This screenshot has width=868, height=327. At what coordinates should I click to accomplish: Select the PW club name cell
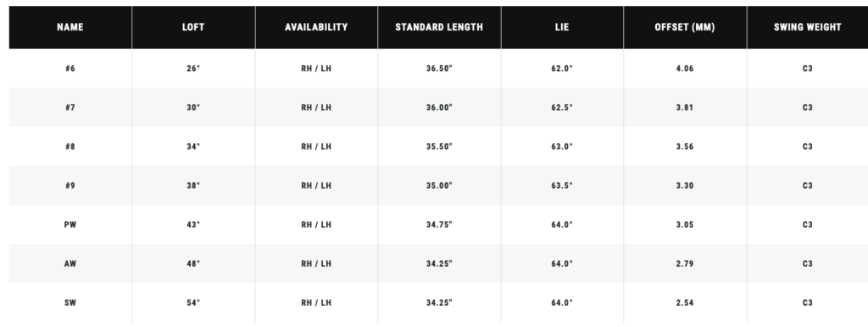70,224
